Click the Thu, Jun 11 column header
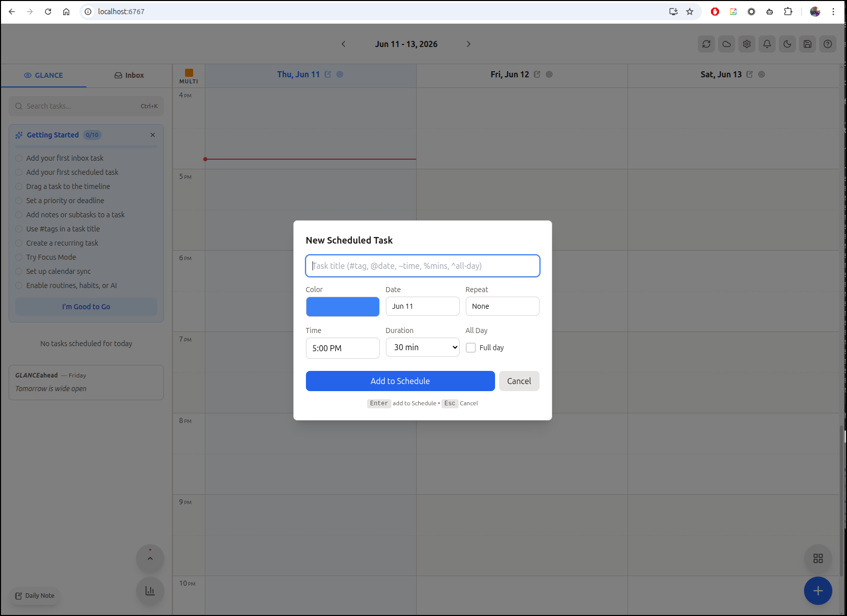The width and height of the screenshot is (847, 616). coord(310,75)
